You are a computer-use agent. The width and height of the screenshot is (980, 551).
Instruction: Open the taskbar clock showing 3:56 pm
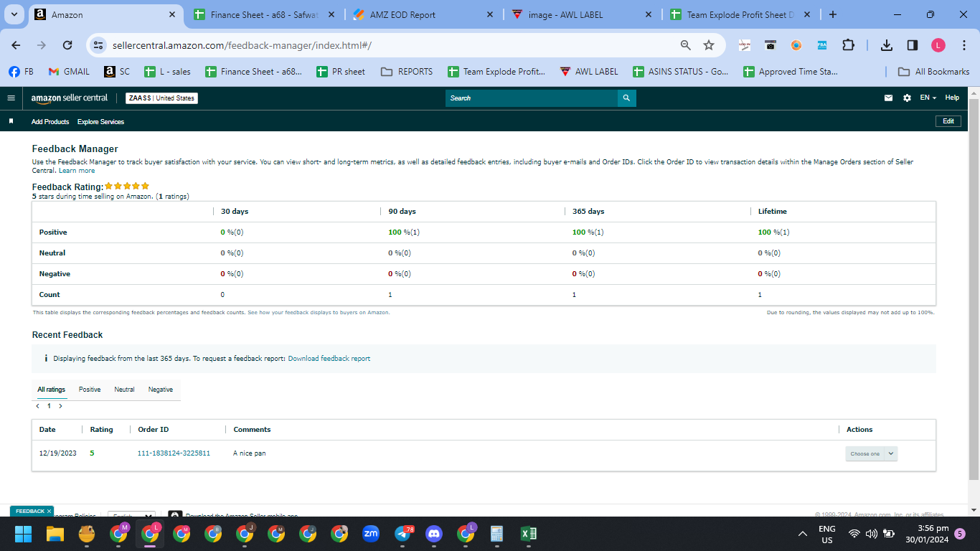(927, 534)
